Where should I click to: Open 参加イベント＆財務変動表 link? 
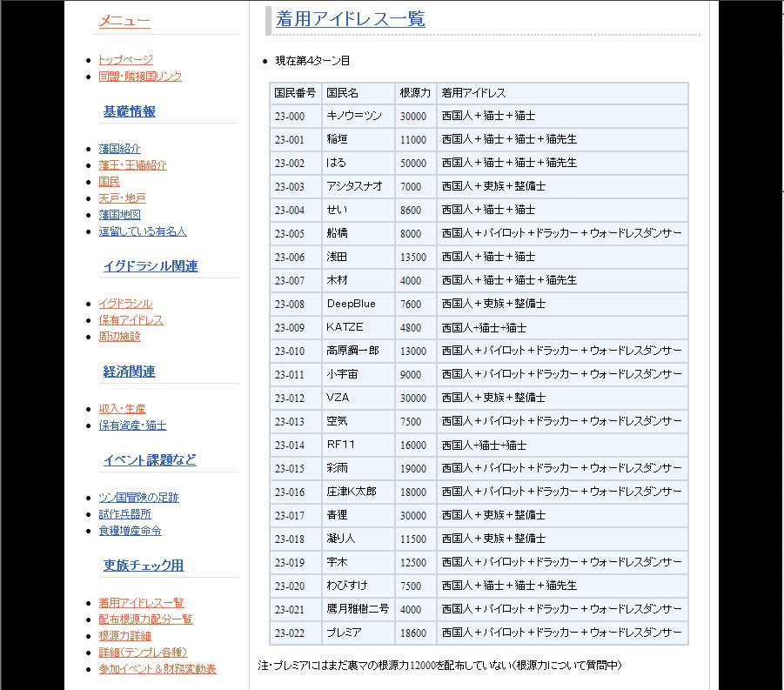[157, 669]
